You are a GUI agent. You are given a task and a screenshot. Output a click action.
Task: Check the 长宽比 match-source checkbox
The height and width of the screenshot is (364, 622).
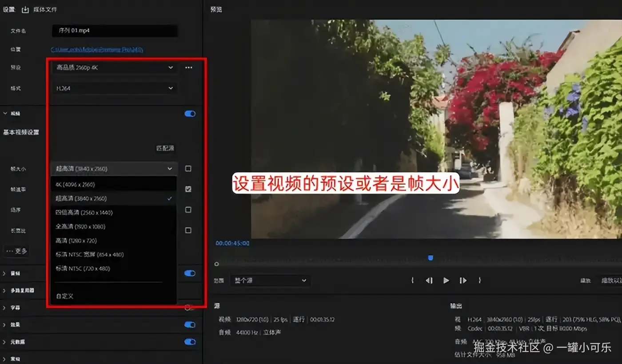188,230
